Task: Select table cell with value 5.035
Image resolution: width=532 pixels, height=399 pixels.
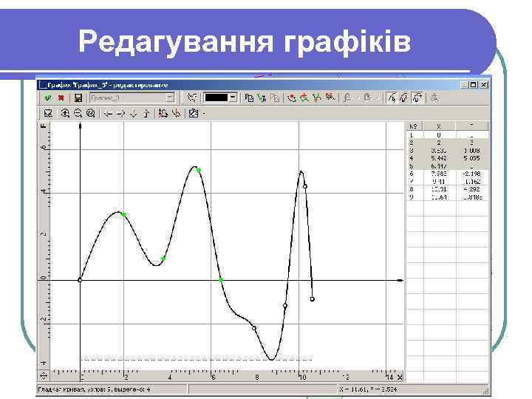Action: click(471, 158)
